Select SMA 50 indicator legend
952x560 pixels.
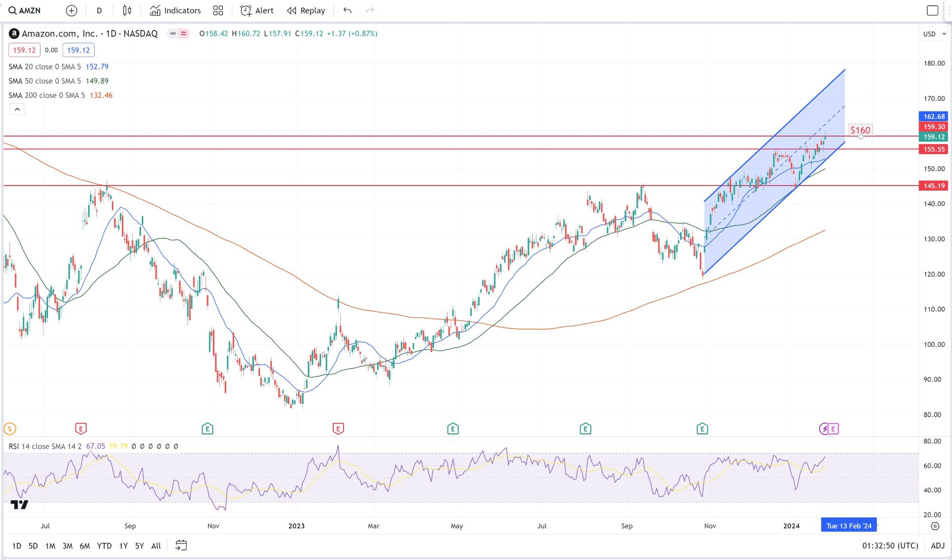tap(59, 81)
